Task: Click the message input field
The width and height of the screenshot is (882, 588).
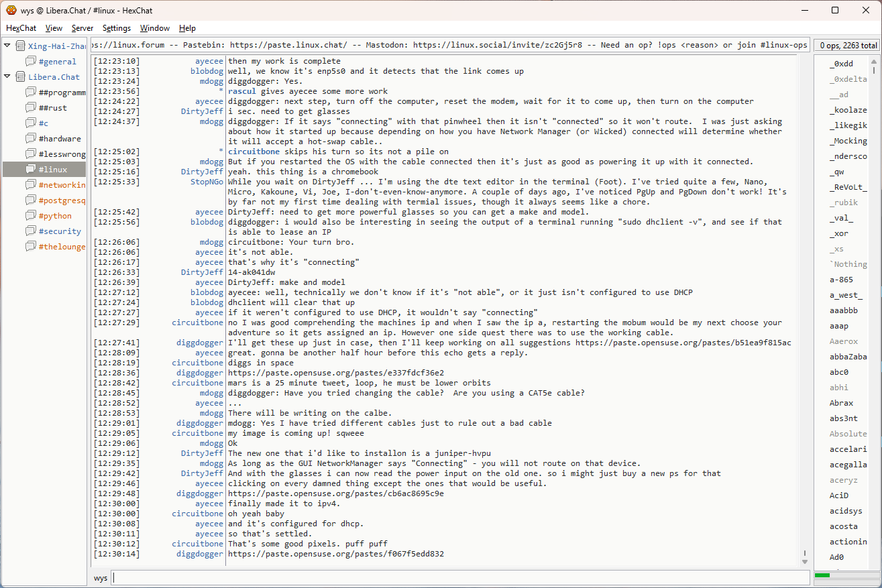Action: click(459, 578)
